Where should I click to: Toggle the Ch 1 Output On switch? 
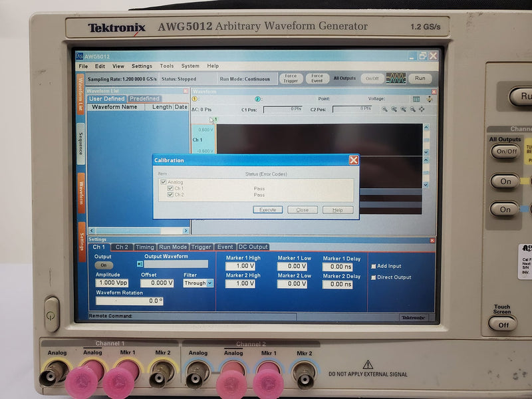coord(104,265)
